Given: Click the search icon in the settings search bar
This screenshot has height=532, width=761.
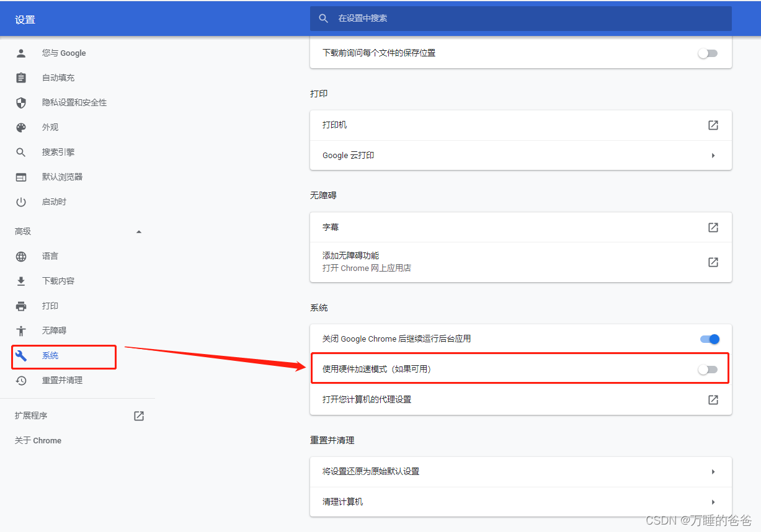Looking at the screenshot, I should click(323, 19).
